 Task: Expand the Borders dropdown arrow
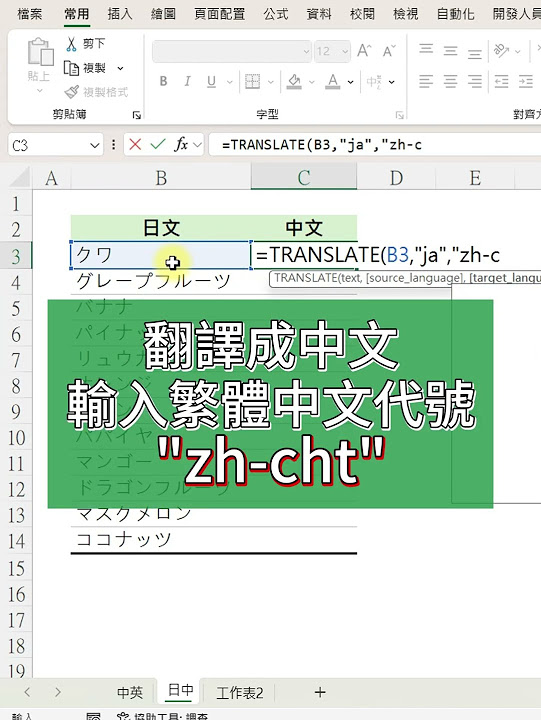coord(270,82)
